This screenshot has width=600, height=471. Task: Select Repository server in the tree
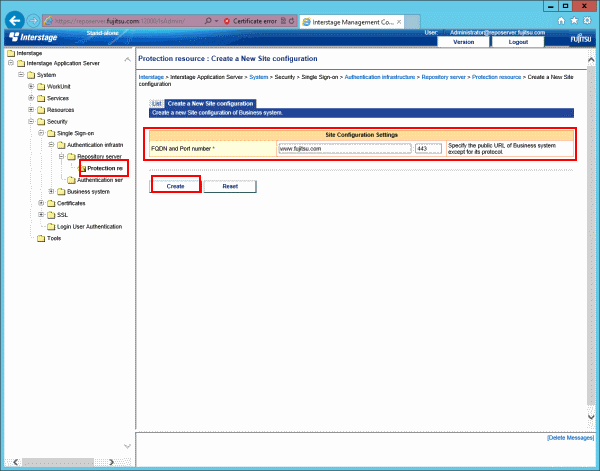(99, 157)
